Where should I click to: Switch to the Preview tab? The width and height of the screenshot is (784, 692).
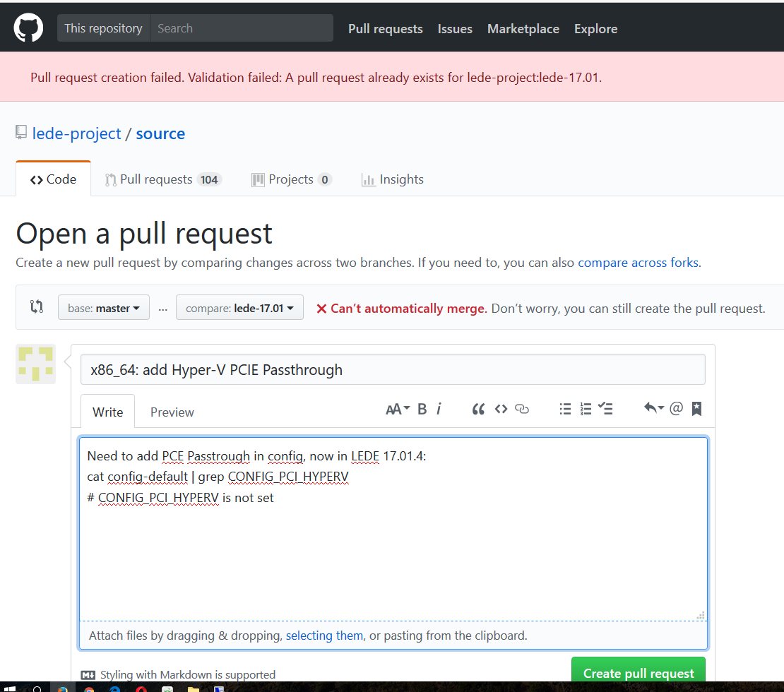click(x=172, y=412)
